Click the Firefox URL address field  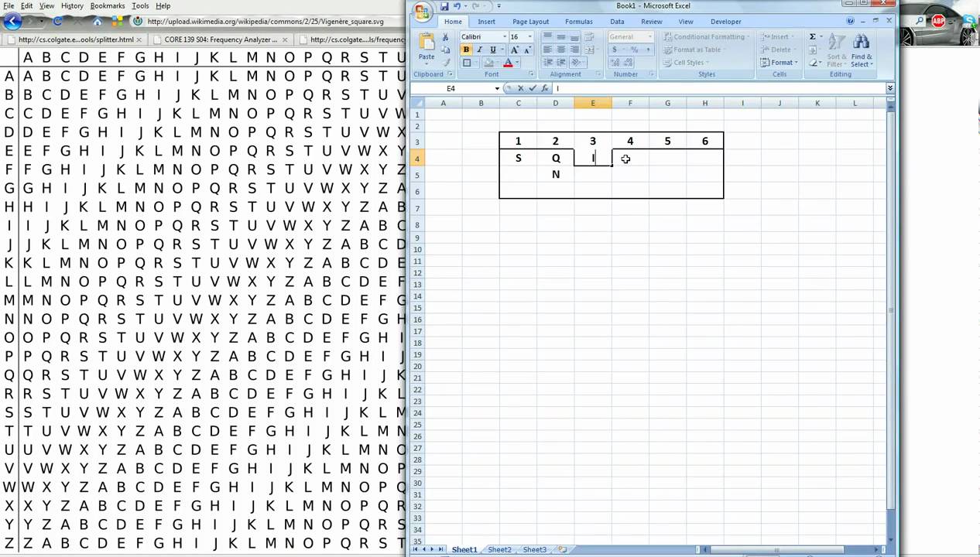pos(267,22)
